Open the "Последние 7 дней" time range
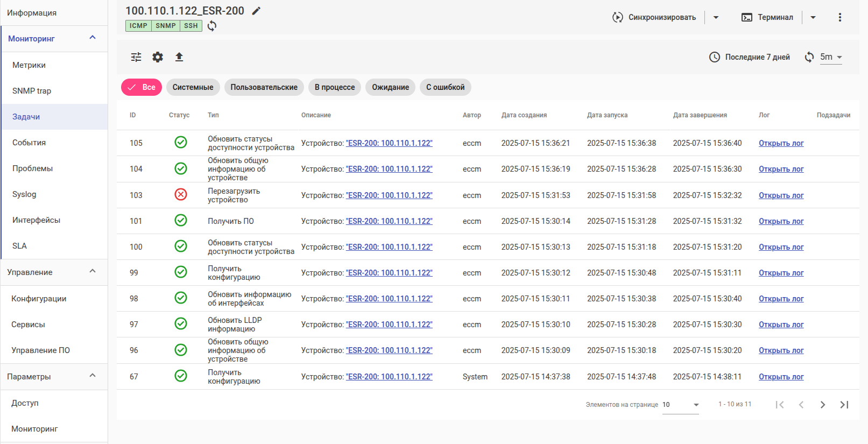868x444 pixels. 750,57
